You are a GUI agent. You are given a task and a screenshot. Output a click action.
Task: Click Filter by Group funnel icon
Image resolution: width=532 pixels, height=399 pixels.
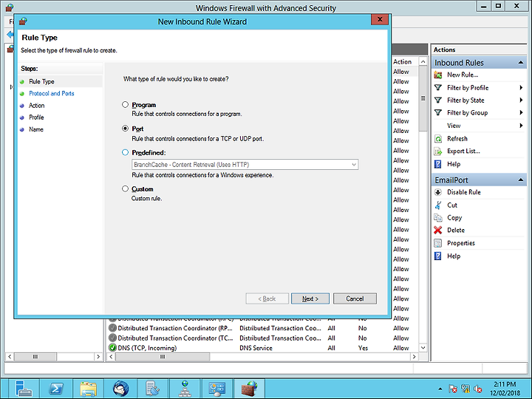pyautogui.click(x=438, y=112)
